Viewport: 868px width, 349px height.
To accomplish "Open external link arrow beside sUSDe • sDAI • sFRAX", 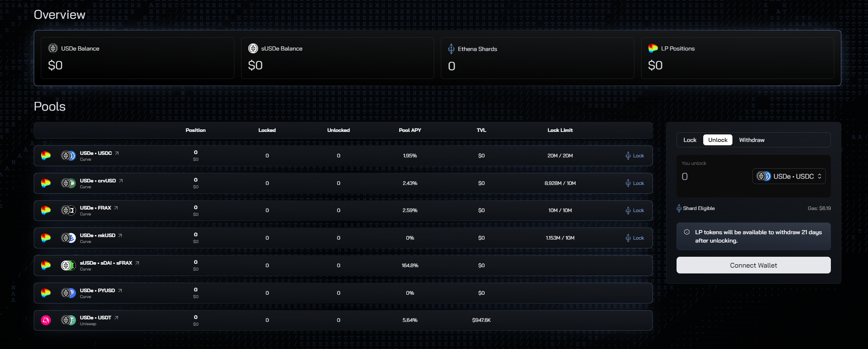I will click(x=137, y=263).
